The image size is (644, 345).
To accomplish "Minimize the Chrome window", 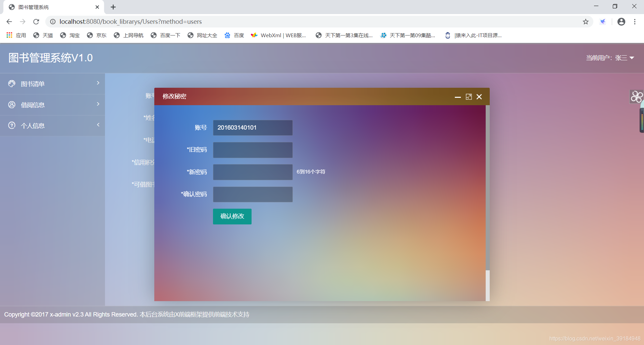I will coord(596,6).
